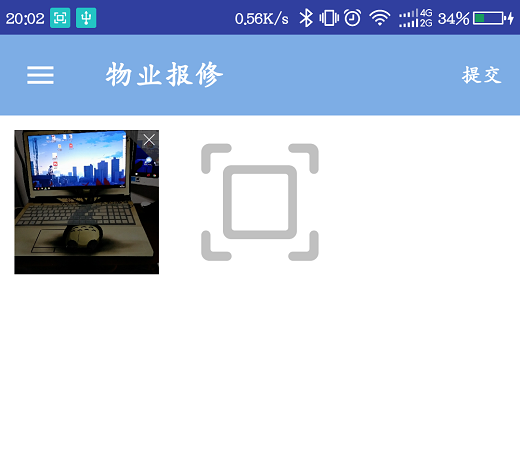Tap the USB connection status icon

pyautogui.click(x=86, y=18)
